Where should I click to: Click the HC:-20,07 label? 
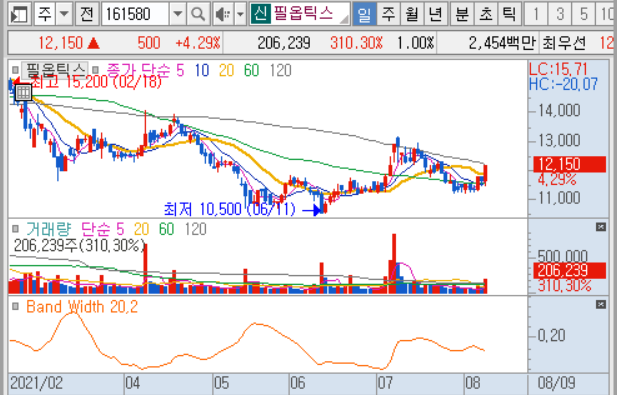click(x=563, y=84)
